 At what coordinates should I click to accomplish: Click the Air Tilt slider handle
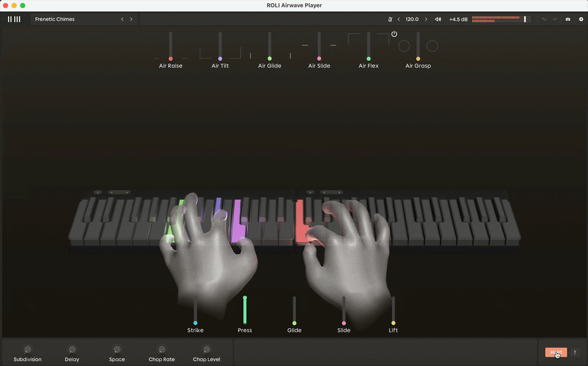(220, 59)
